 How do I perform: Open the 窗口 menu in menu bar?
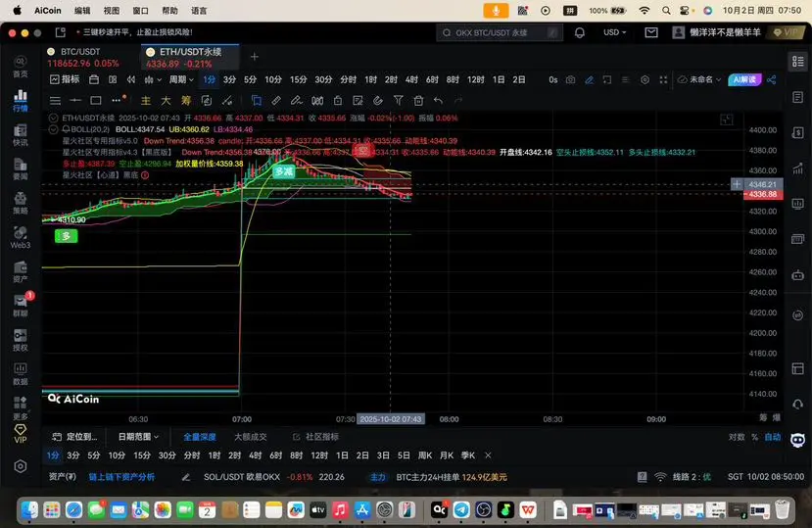click(140, 11)
